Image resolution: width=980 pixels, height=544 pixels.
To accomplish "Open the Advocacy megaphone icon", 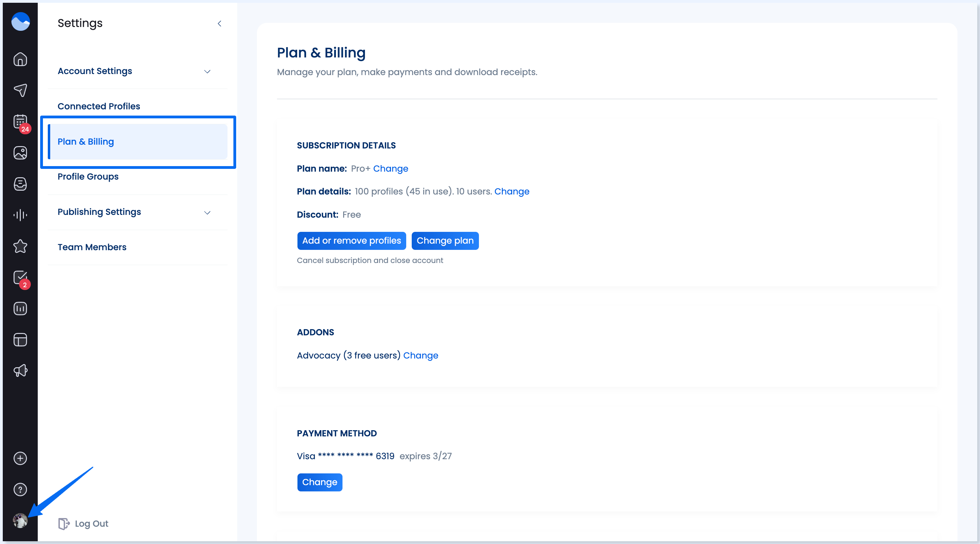I will [20, 371].
